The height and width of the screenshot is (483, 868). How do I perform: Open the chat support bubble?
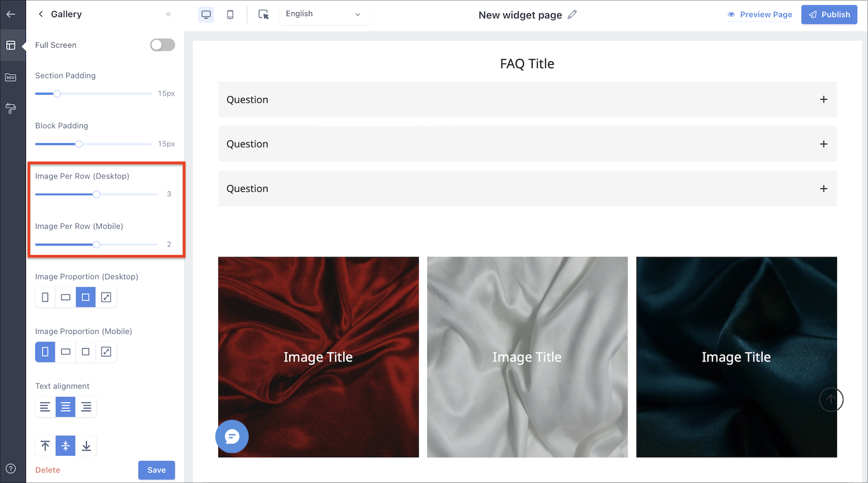click(x=232, y=437)
